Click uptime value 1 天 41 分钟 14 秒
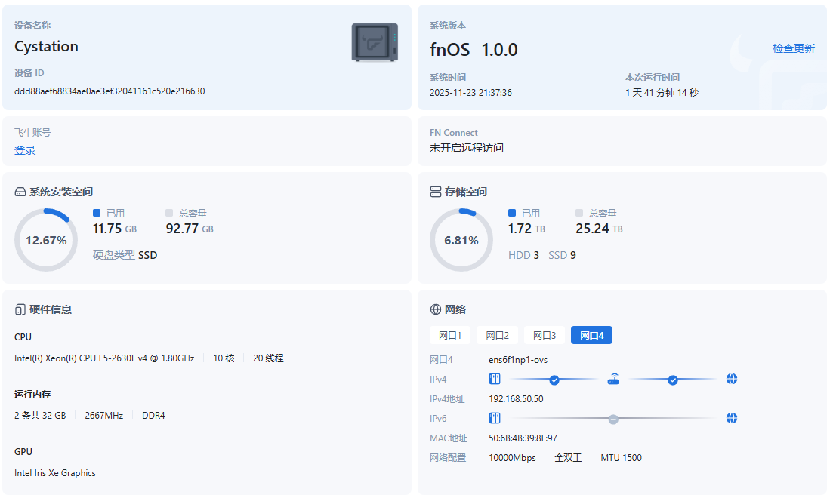The width and height of the screenshot is (833, 504). (x=662, y=93)
